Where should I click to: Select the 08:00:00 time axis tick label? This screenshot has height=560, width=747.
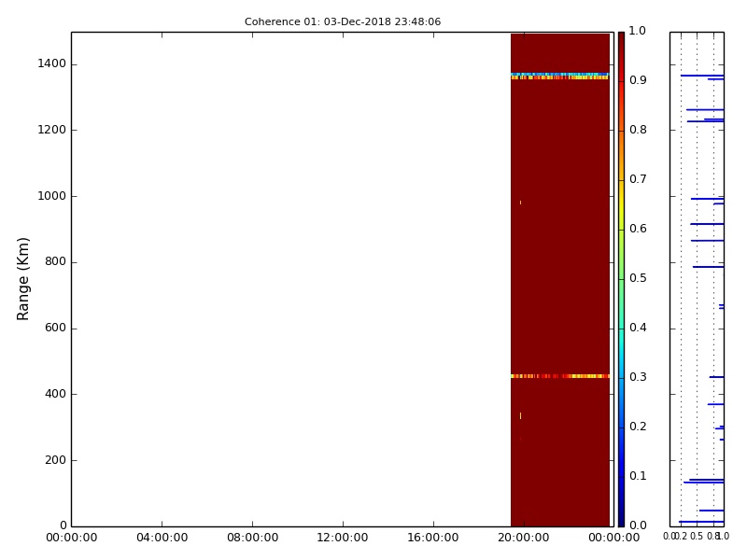click(x=252, y=538)
